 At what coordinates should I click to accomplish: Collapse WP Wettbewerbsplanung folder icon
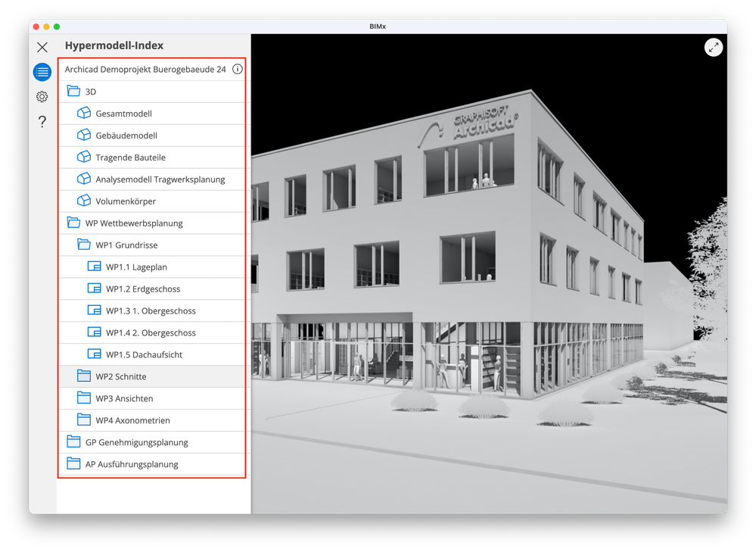coord(73,223)
